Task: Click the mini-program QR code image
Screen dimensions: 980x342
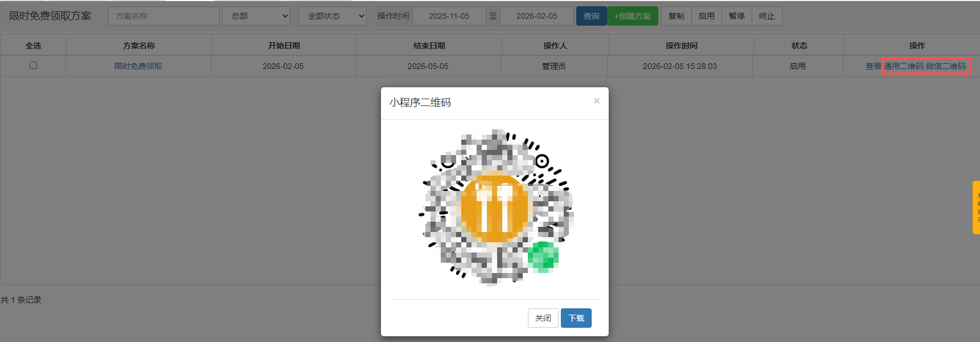Action: pyautogui.click(x=495, y=207)
